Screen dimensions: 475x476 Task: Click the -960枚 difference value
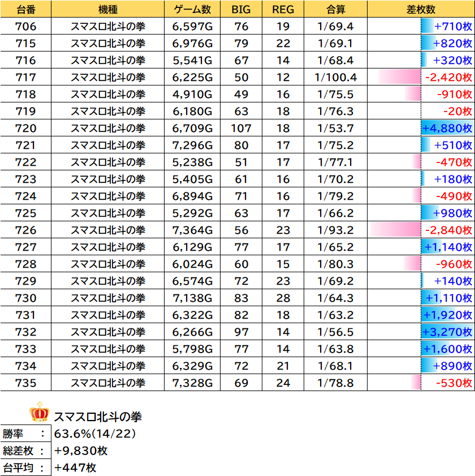click(454, 264)
